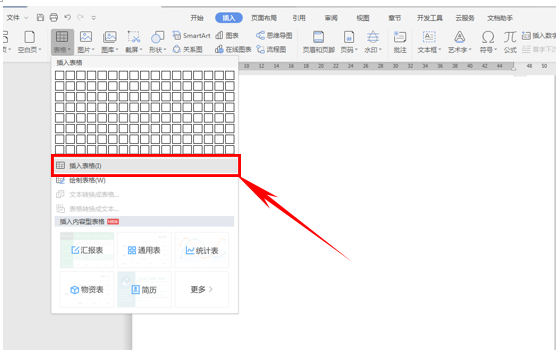Image resolution: width=556 pixels, height=360 pixels.
Task: Click 更多 to see more templates
Action: pos(202,289)
